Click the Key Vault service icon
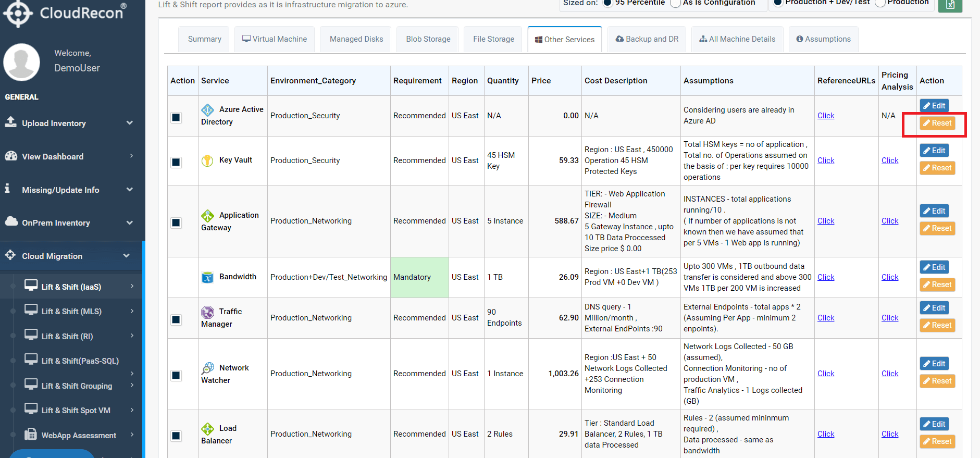This screenshot has width=980, height=458. point(207,160)
